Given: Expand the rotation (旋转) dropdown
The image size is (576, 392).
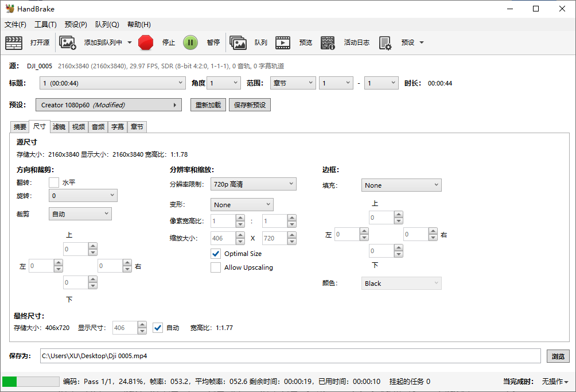Looking at the screenshot, I should click(83, 196).
